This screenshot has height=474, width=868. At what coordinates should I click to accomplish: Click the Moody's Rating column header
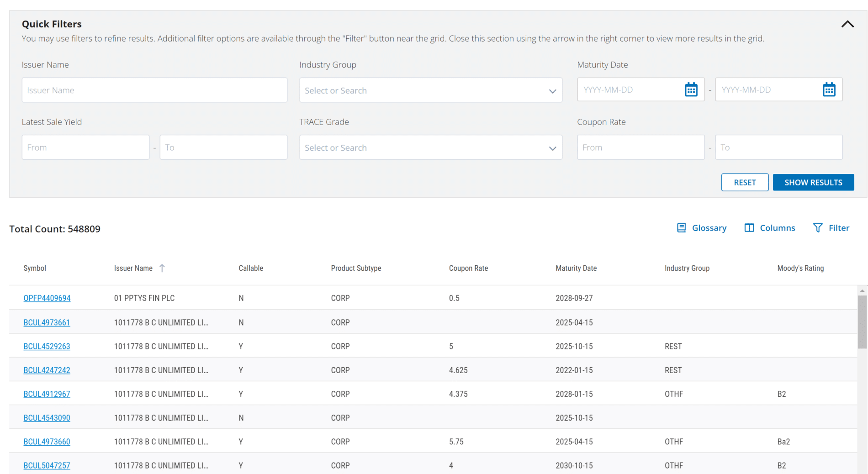pyautogui.click(x=800, y=268)
